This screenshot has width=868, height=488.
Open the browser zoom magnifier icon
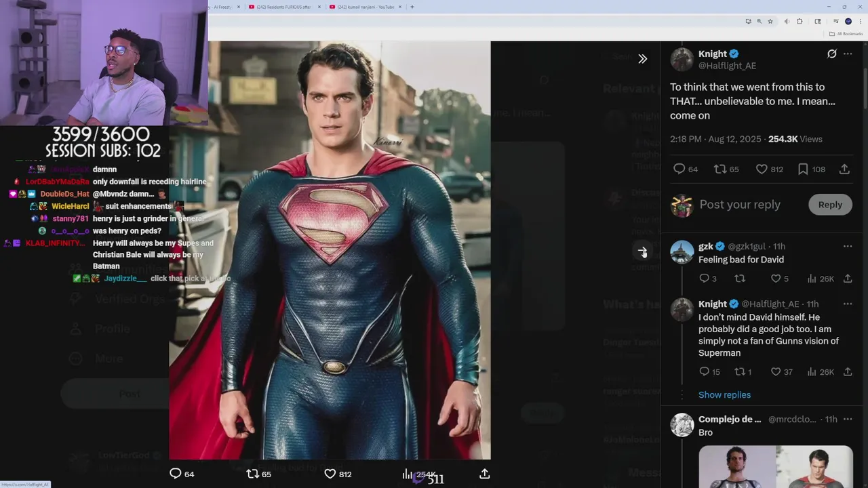(x=759, y=21)
